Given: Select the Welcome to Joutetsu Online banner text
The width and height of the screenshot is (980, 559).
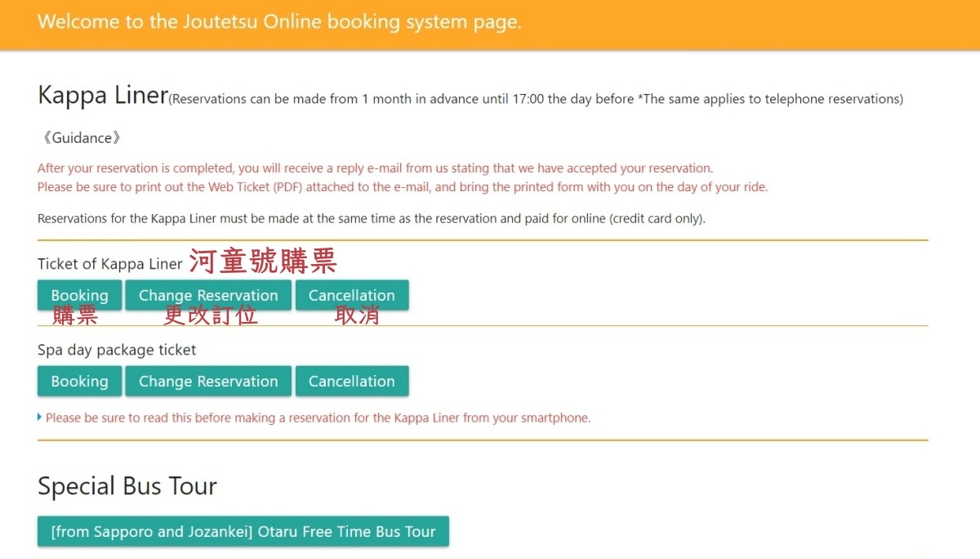Looking at the screenshot, I should pos(279,22).
